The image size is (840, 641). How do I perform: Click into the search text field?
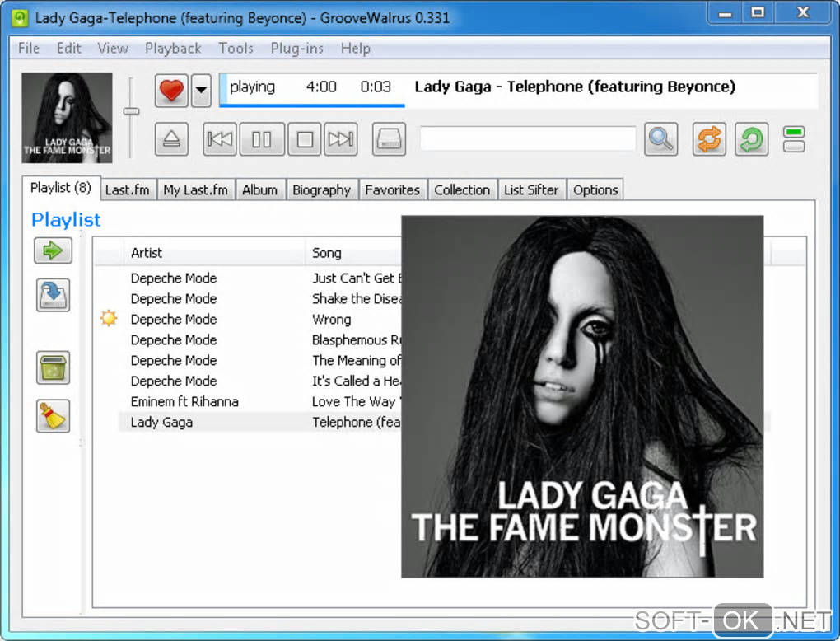click(x=528, y=138)
